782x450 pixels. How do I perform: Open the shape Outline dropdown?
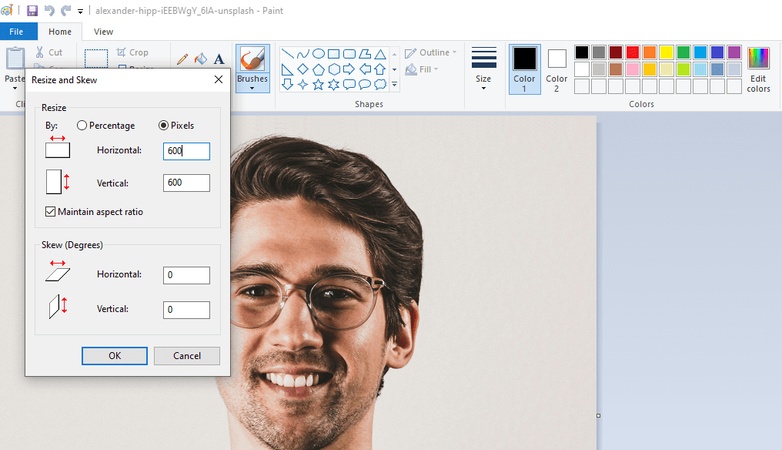coord(431,52)
